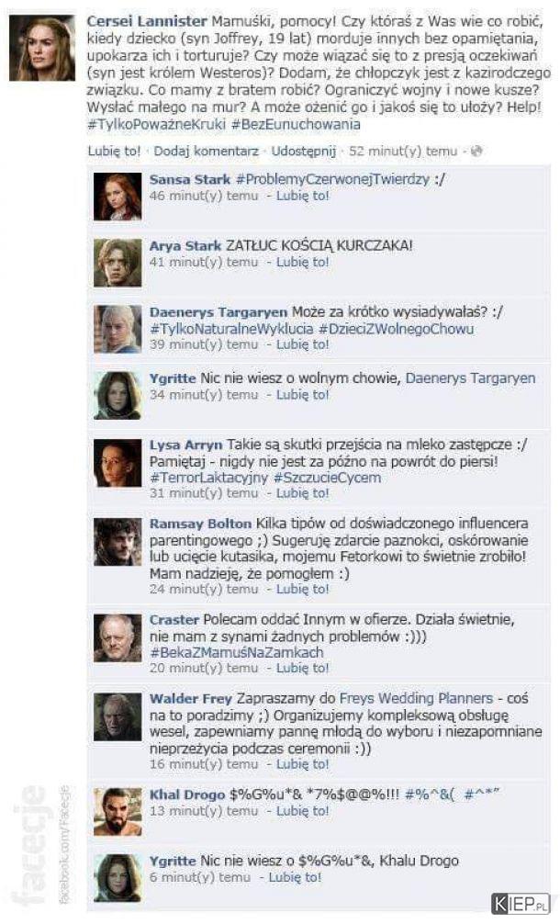560x924 pixels.
Task: Open Walder Frey's avatar image
Action: click(118, 717)
